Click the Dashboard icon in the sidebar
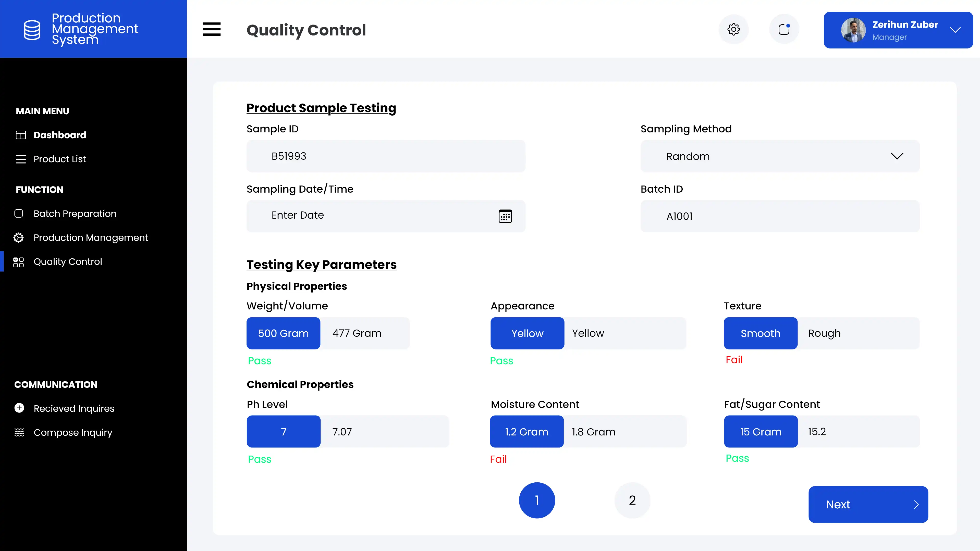This screenshot has width=980, height=551. (20, 135)
